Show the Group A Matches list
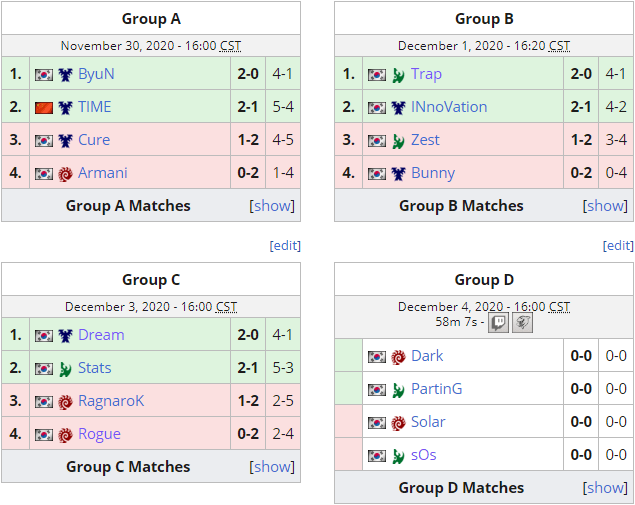Viewport: 635px width, 505px height. (x=272, y=206)
